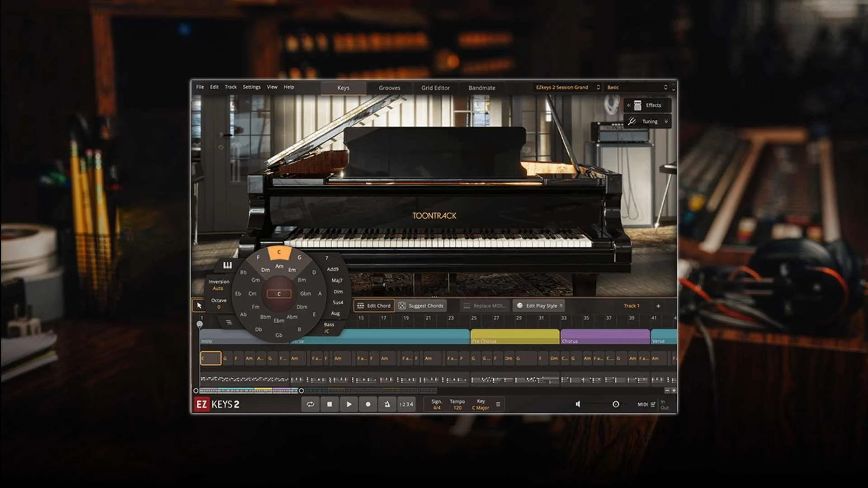Enable the metronome in the transport bar

pyautogui.click(x=387, y=404)
